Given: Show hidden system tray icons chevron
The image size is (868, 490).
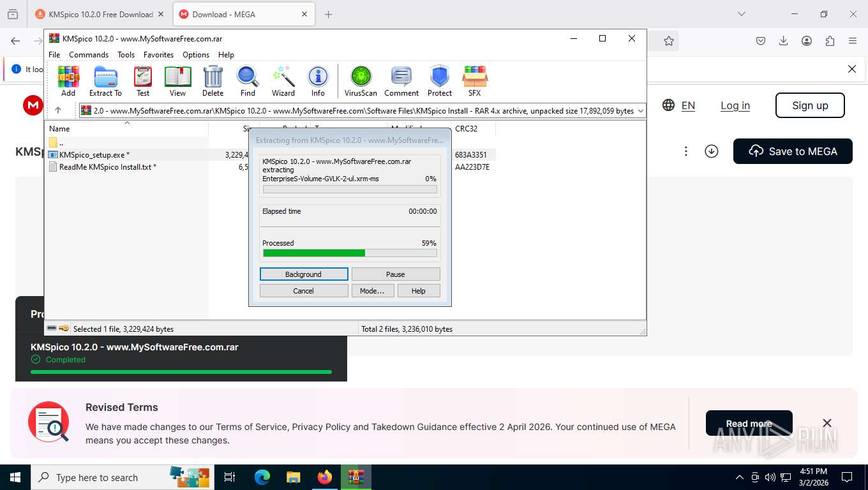Looking at the screenshot, I should tap(740, 477).
